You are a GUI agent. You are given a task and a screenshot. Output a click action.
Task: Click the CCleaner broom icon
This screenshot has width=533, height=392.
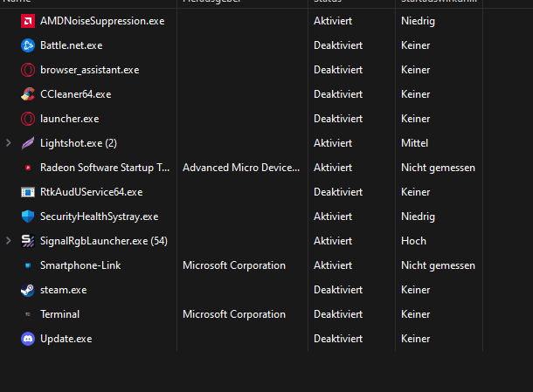click(x=28, y=94)
